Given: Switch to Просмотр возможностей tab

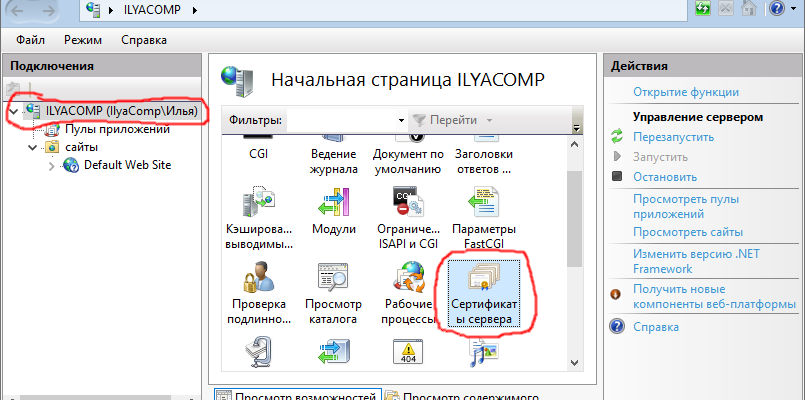Looking at the screenshot, I should click(x=296, y=395).
